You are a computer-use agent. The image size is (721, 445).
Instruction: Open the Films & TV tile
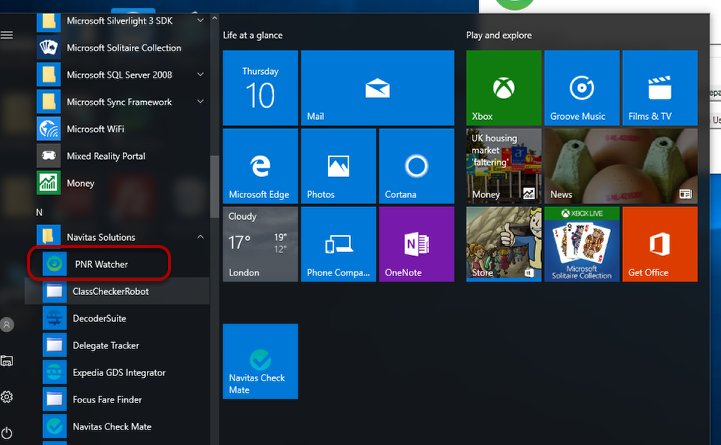point(660,88)
